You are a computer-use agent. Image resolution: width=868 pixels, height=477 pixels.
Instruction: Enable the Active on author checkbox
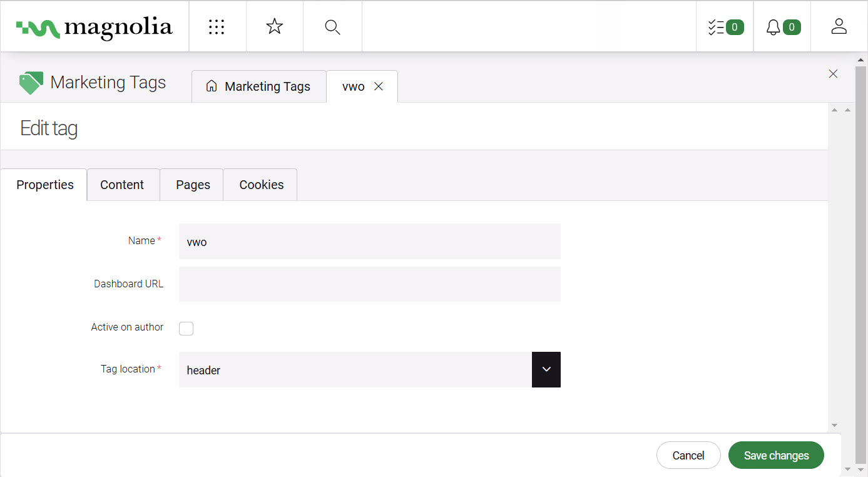click(186, 329)
